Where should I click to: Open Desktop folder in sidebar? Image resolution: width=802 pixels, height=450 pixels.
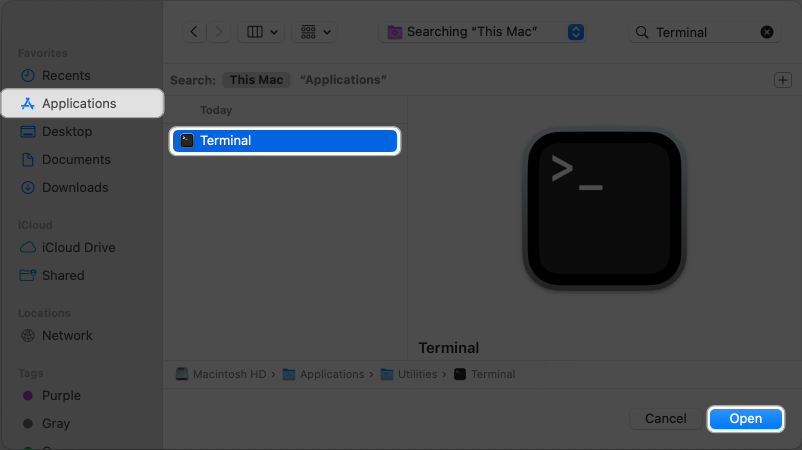point(82,131)
